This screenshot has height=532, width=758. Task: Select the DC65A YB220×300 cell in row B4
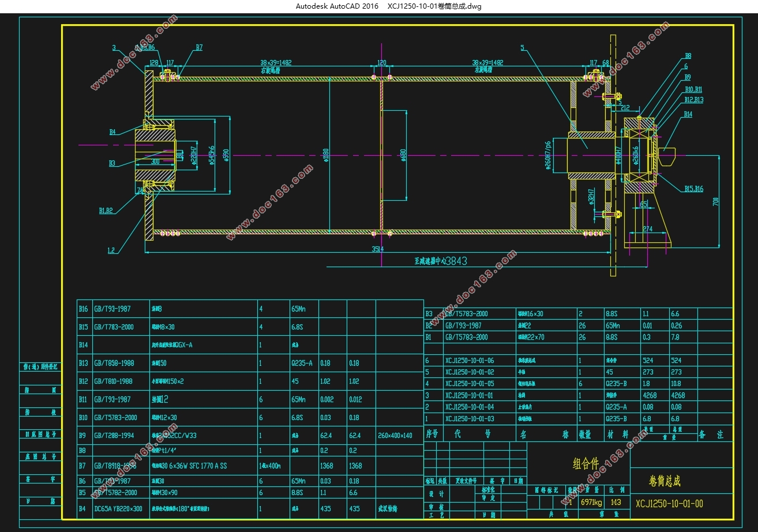118,509
